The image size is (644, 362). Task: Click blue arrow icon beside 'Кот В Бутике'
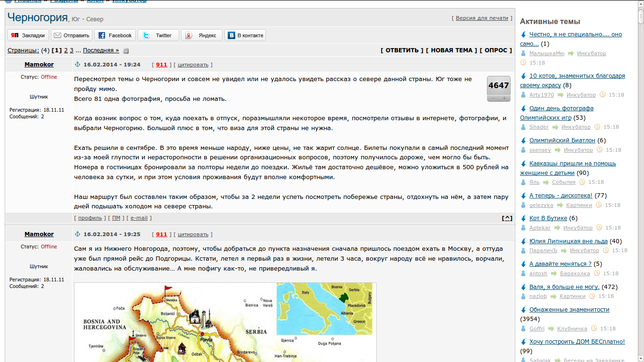coord(523,218)
